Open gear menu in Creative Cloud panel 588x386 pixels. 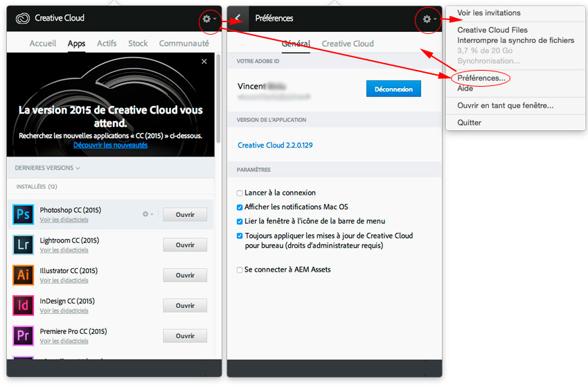click(209, 19)
